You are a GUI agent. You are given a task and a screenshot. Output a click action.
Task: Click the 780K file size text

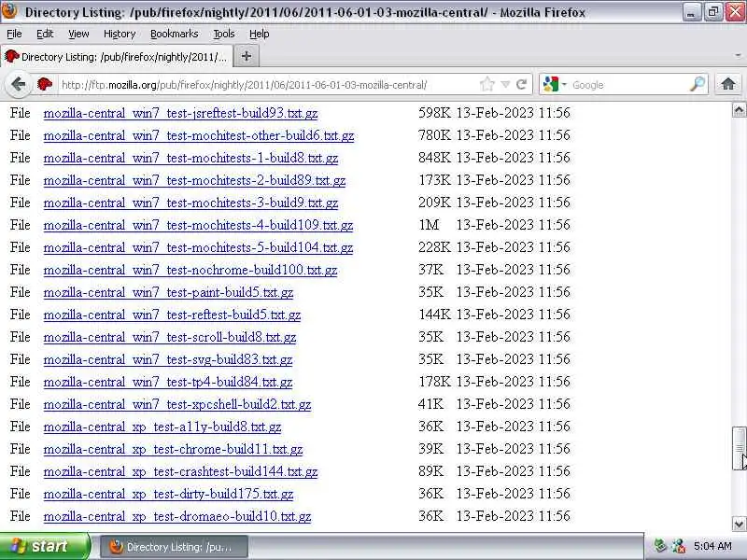(434, 135)
